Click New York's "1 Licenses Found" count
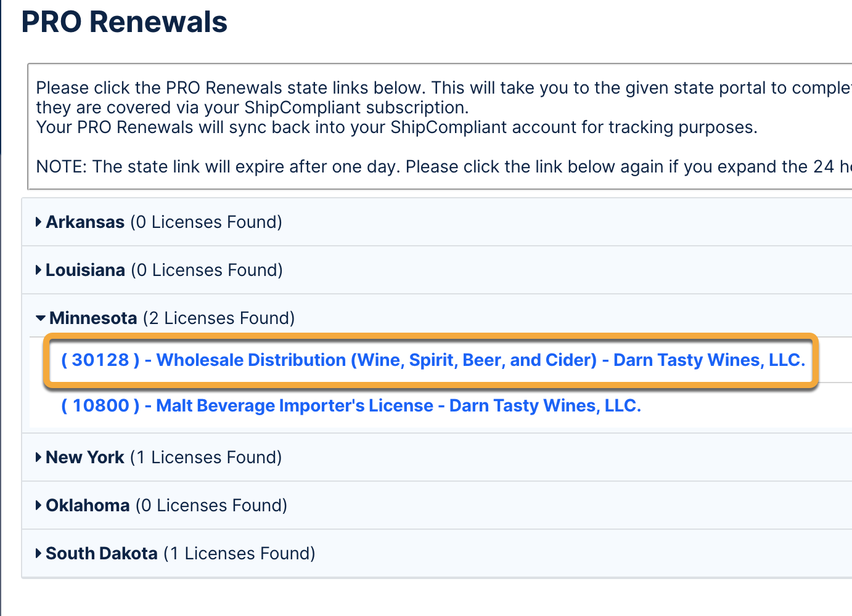 pyautogui.click(x=206, y=457)
